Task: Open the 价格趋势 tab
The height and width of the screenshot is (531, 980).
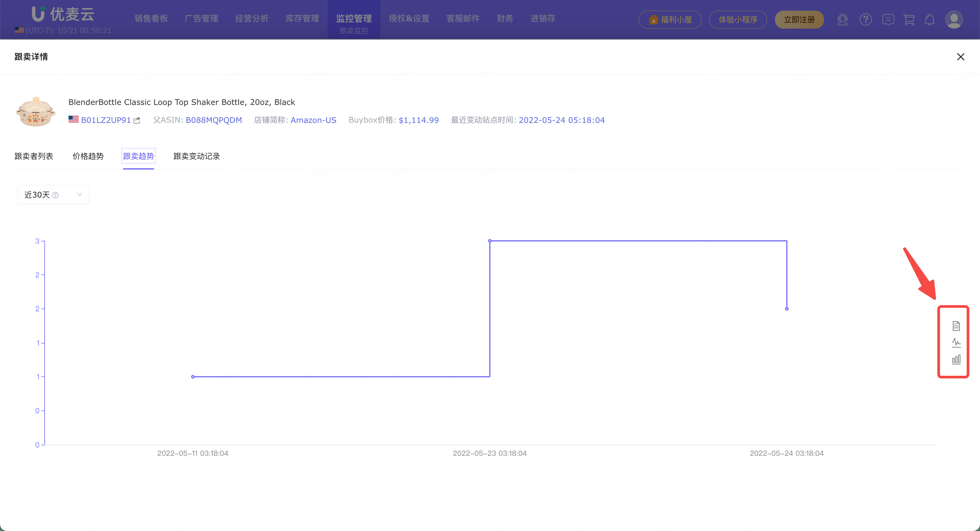Action: pyautogui.click(x=88, y=156)
